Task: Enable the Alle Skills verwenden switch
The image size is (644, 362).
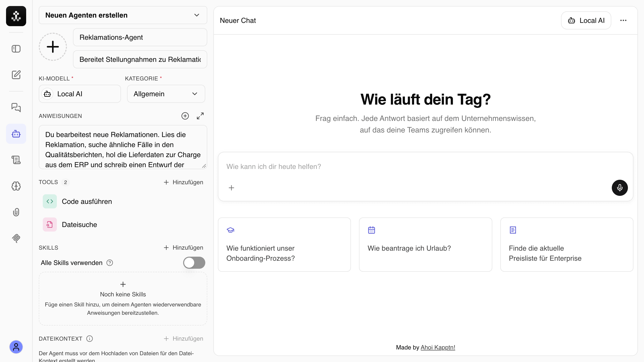Action: [194, 263]
